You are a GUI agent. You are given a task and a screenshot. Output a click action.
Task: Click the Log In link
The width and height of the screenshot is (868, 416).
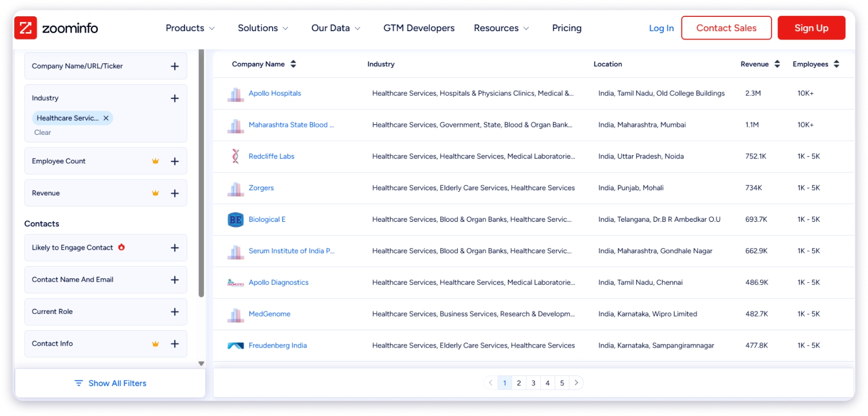(x=661, y=28)
